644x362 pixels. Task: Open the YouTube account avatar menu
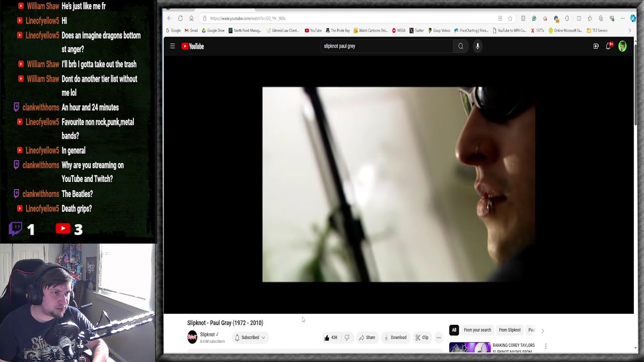tap(622, 46)
